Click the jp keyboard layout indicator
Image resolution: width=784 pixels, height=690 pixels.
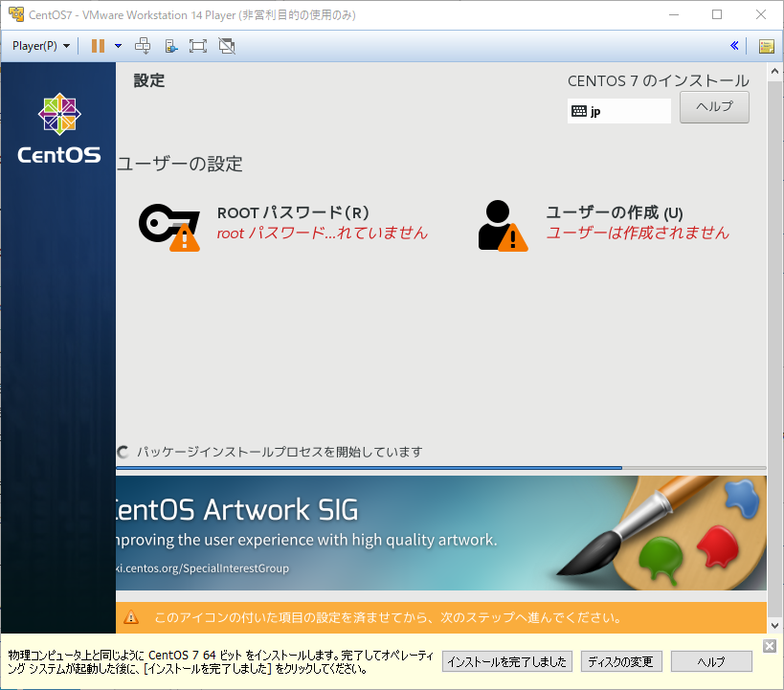(x=619, y=111)
